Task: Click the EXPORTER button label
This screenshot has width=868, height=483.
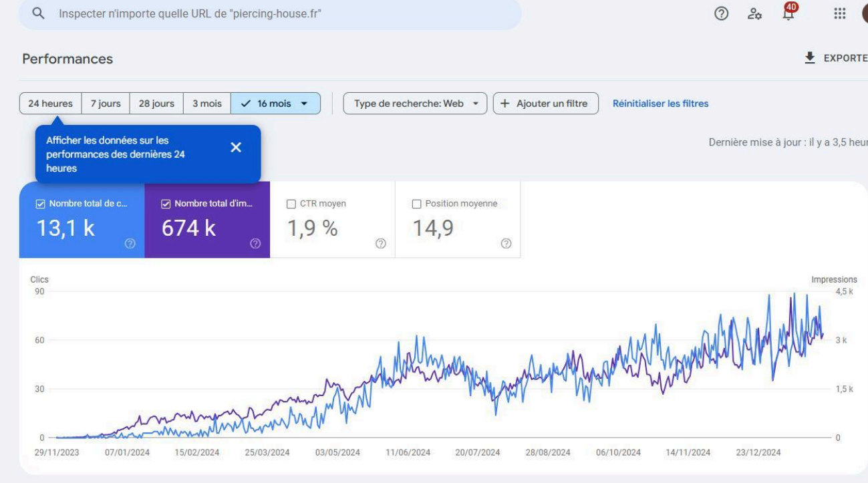Action: click(845, 58)
